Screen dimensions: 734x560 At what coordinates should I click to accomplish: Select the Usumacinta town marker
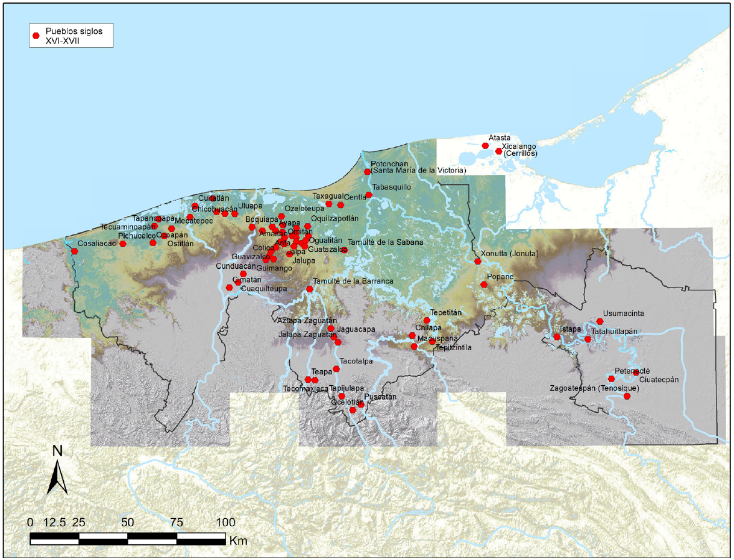tap(600, 321)
